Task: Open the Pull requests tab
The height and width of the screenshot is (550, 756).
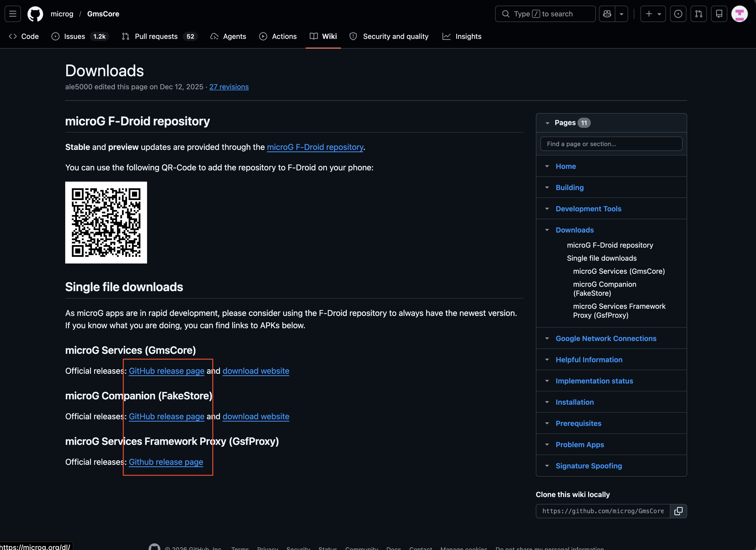Action: (x=160, y=36)
